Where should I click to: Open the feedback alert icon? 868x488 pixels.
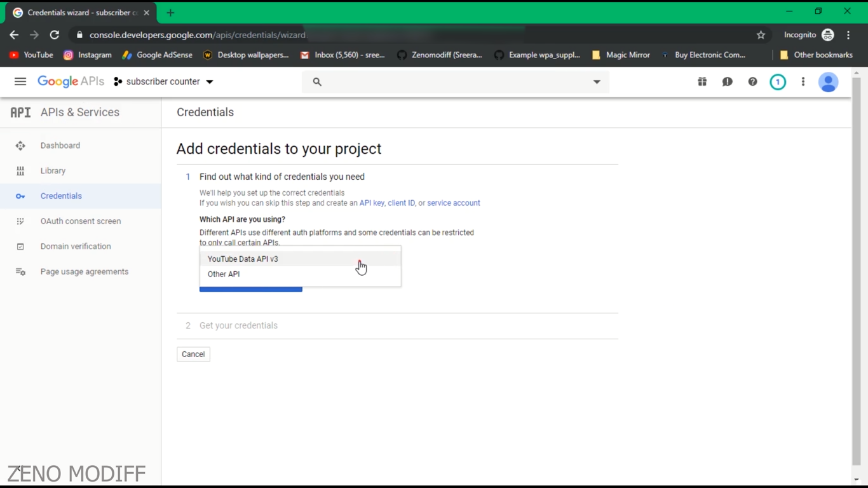click(728, 82)
